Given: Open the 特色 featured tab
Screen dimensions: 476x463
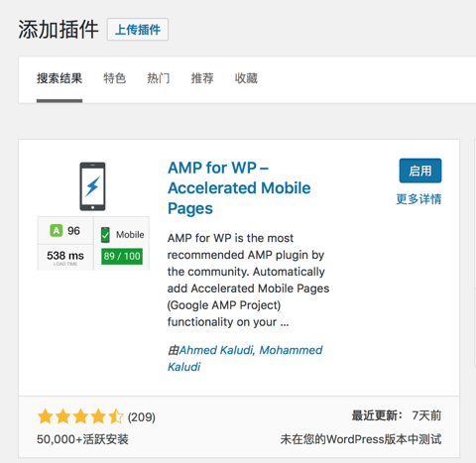Looking at the screenshot, I should pos(114,78).
